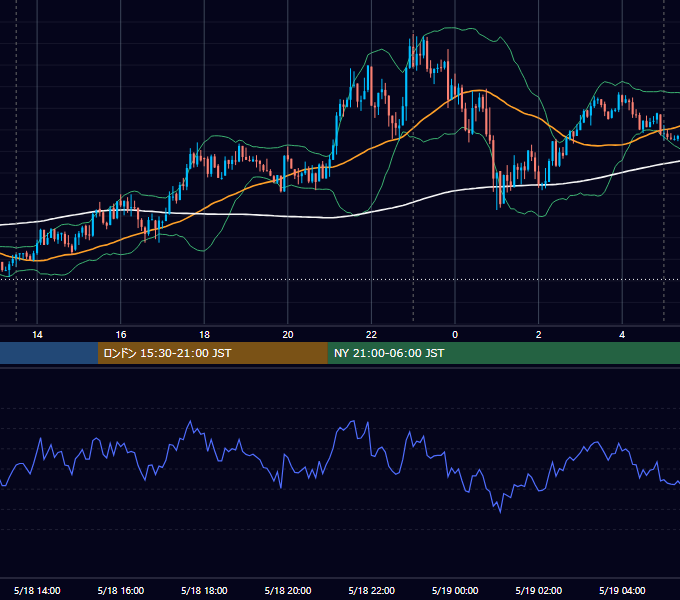Click the 5/18 20:00 time label

[288, 590]
